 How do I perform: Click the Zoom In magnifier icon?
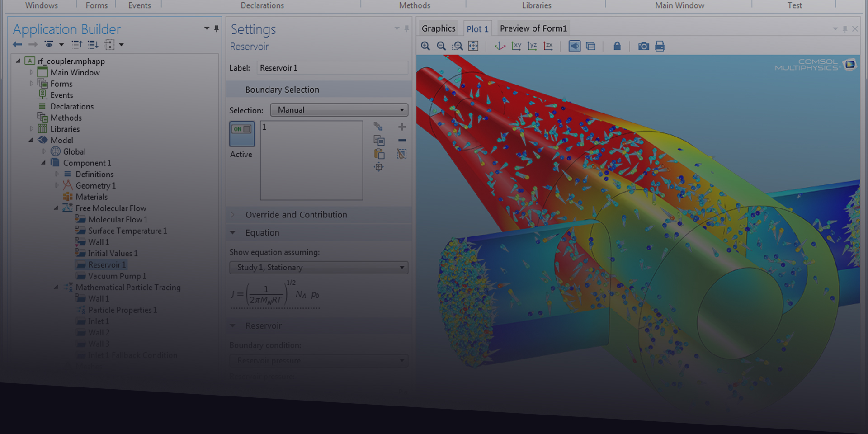425,46
